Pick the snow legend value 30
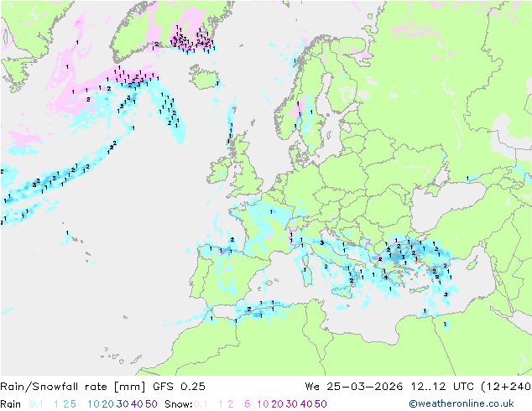Viewport: 532px width, 411px height. (x=292, y=404)
